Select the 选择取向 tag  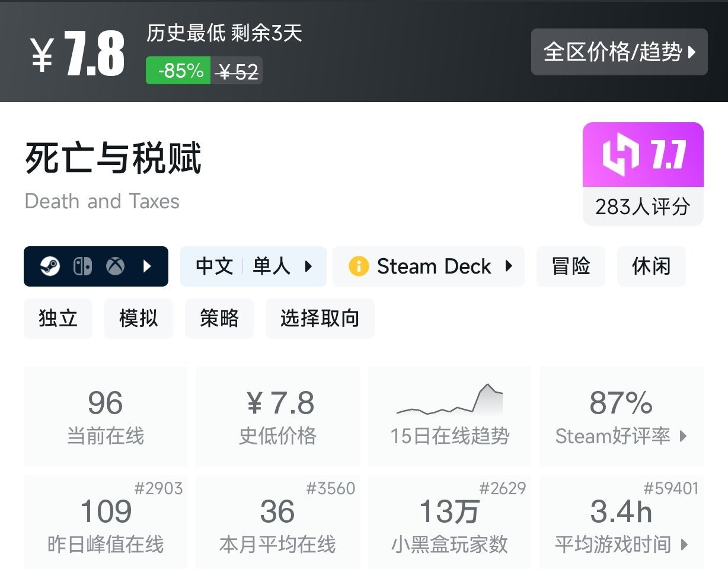tap(320, 319)
